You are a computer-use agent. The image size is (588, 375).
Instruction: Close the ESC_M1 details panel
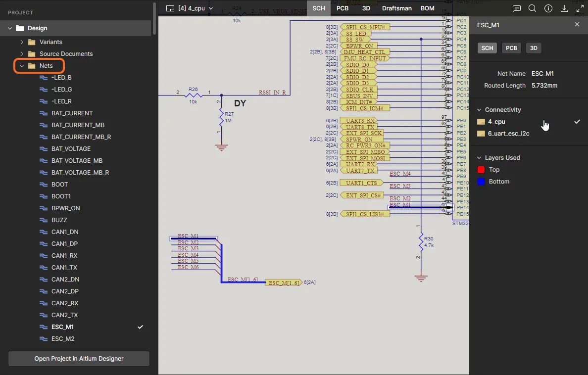[x=577, y=24]
